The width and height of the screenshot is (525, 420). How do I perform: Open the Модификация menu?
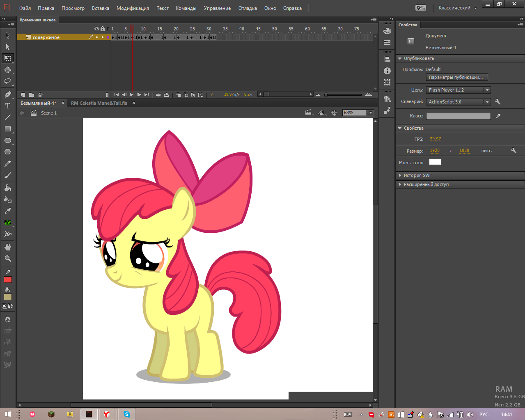pyautogui.click(x=133, y=8)
